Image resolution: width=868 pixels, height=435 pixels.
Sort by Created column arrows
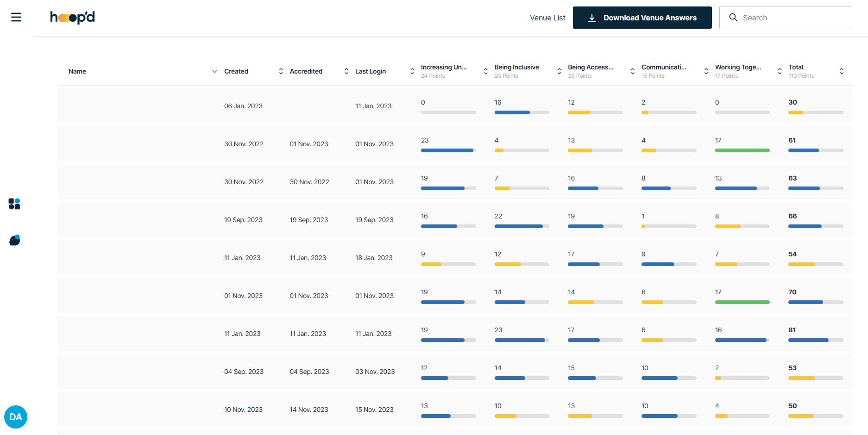tap(281, 71)
